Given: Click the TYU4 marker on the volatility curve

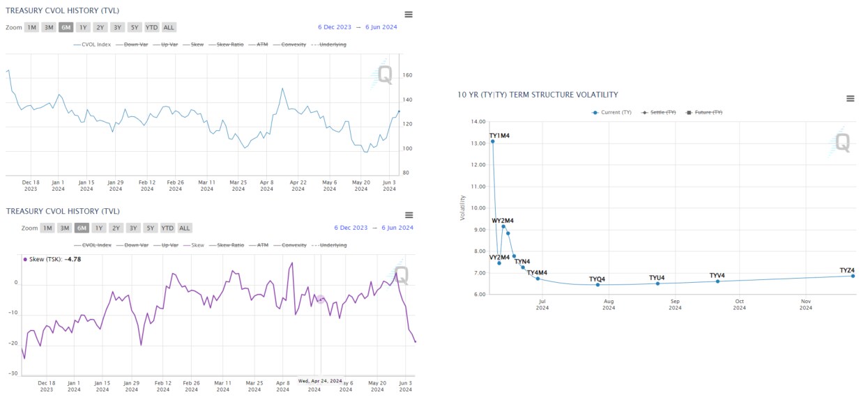Looking at the screenshot, I should pos(657,283).
